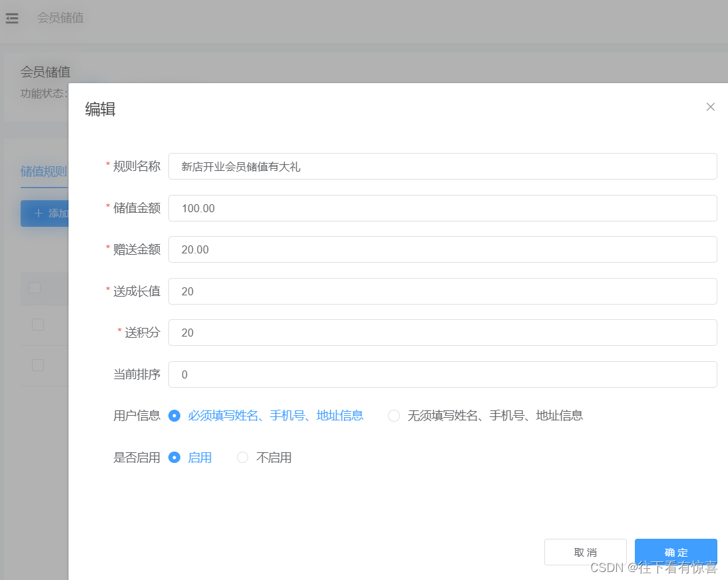
Task: Click the 会员储值 breadcrumb in top bar
Action: click(x=61, y=18)
